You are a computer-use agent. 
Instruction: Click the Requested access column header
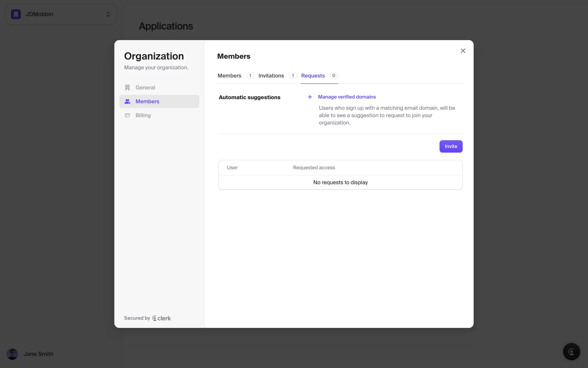(314, 168)
